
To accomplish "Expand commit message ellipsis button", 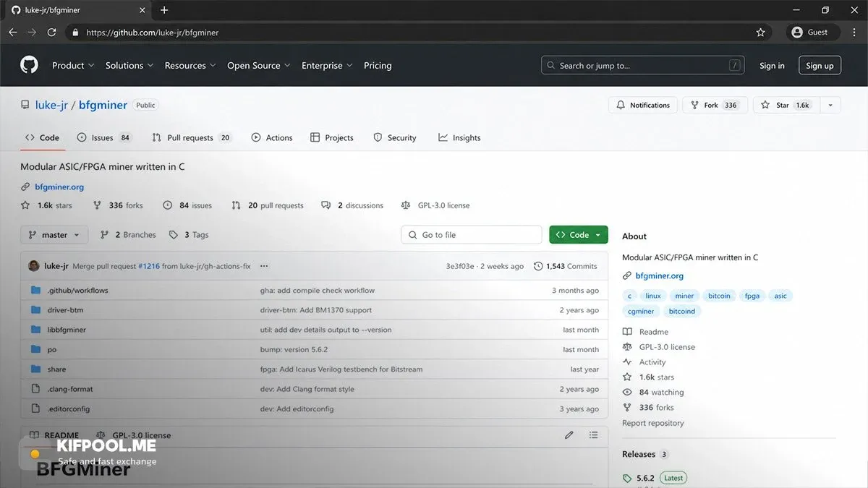I will 264,266.
